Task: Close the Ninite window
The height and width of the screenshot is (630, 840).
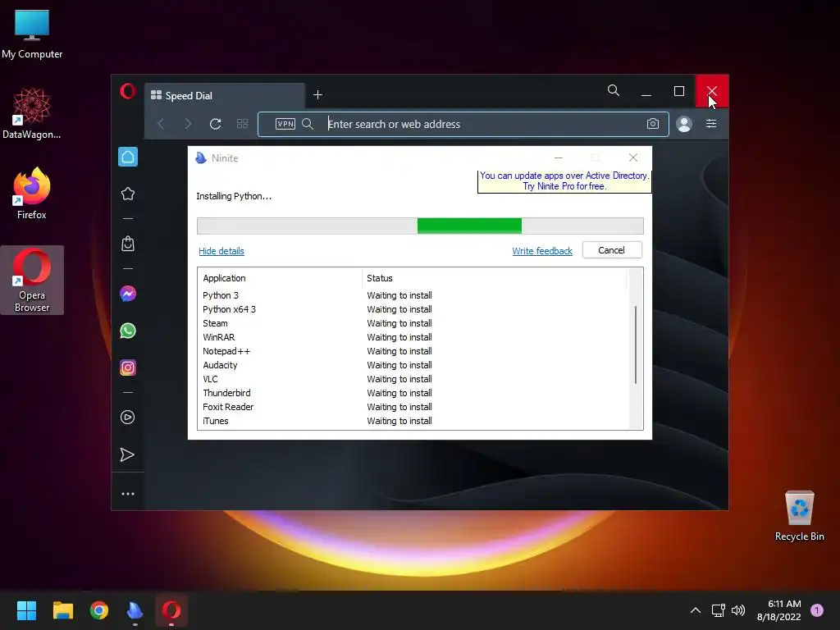Action: pos(633,157)
